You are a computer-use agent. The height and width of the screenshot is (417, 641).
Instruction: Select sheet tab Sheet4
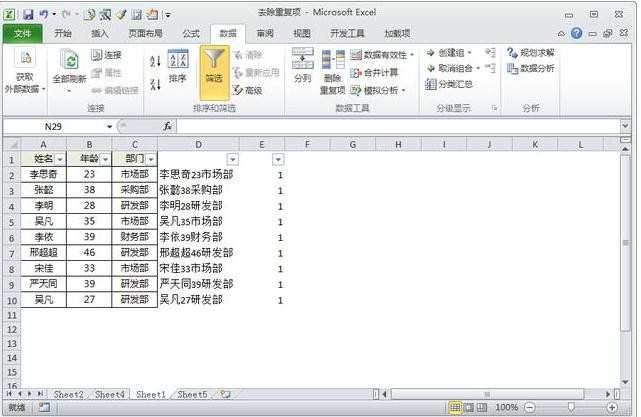(x=110, y=395)
